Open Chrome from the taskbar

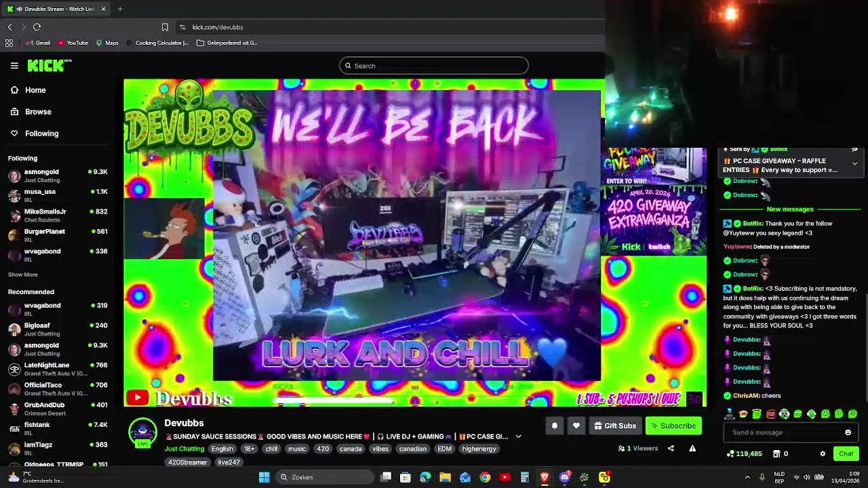(x=485, y=477)
